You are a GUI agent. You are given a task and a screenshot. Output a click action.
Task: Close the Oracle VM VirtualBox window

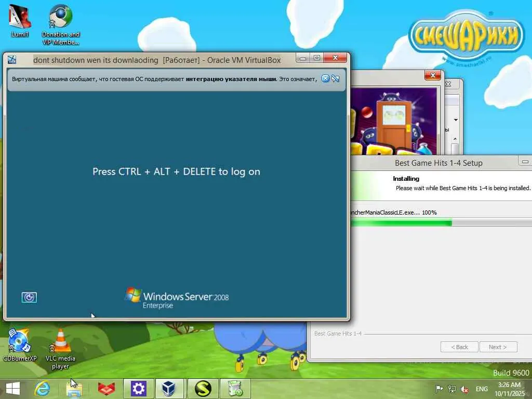335,58
